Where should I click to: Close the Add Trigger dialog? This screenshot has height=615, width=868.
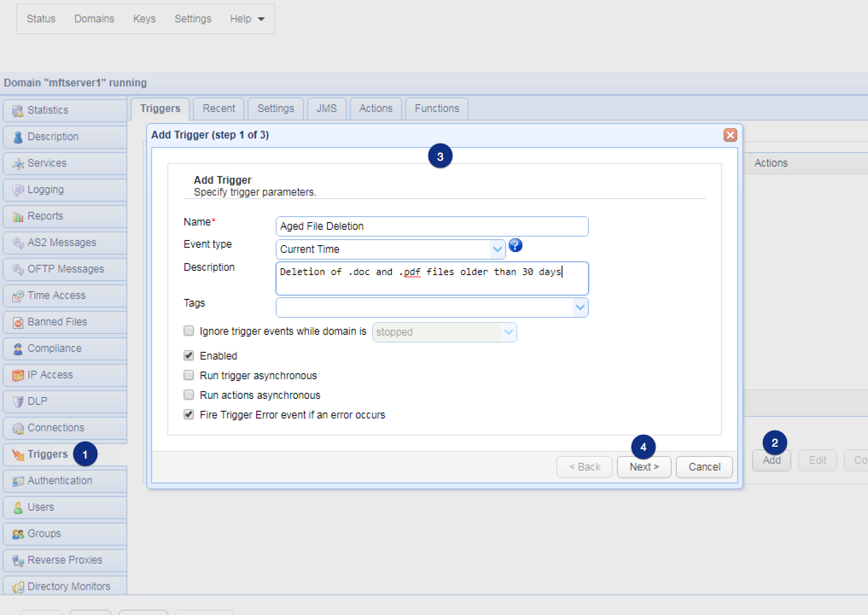(730, 135)
